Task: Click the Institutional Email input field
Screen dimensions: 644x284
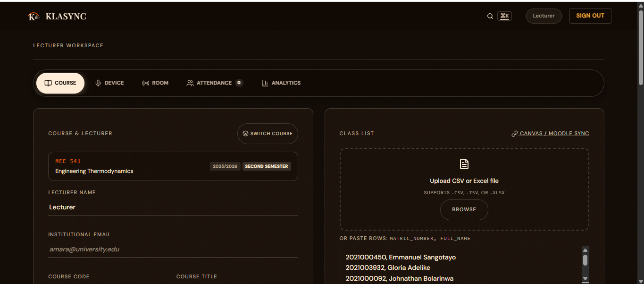Action: [173, 249]
